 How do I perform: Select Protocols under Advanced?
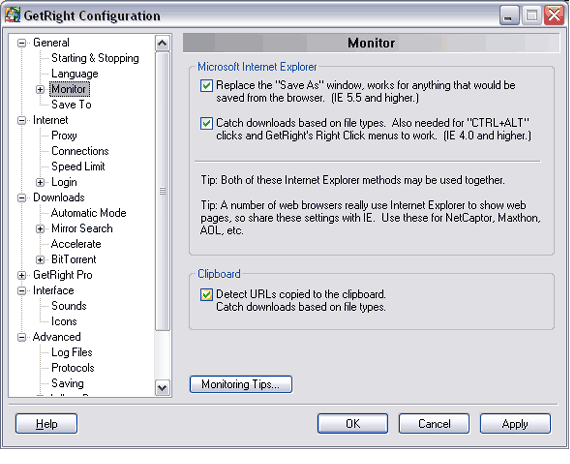tap(73, 368)
